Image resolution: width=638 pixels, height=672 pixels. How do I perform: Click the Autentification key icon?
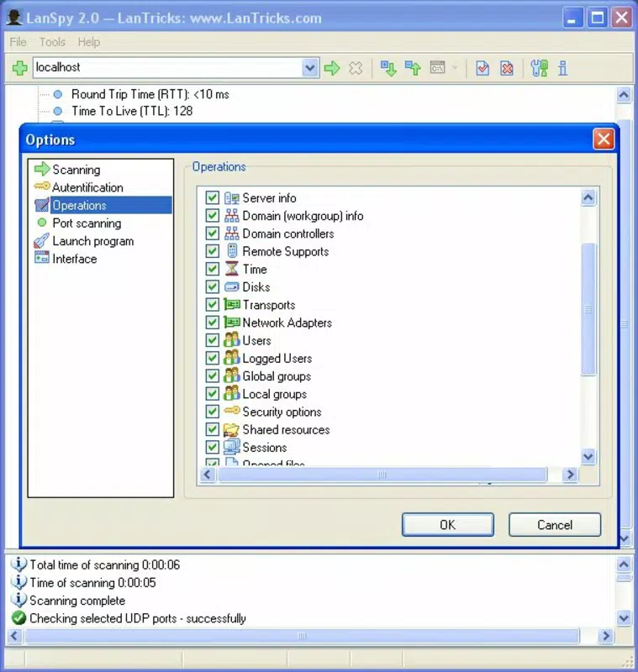tap(41, 186)
